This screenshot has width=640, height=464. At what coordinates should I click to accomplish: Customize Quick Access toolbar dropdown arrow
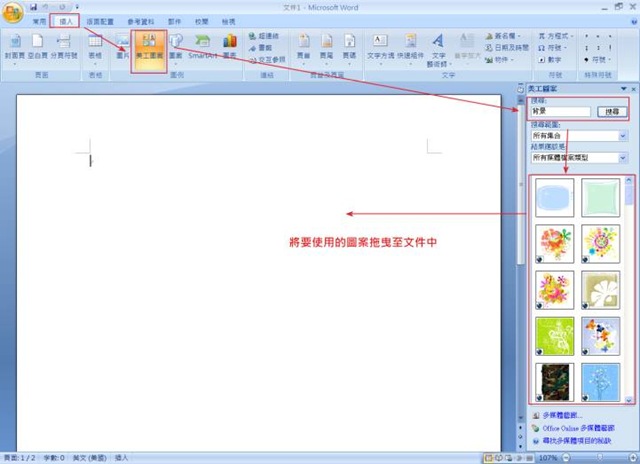(77, 7)
